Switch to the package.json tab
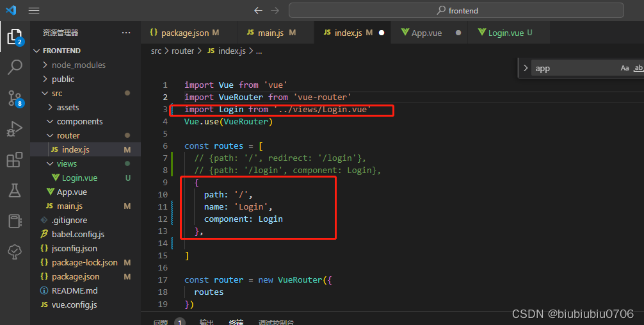The image size is (644, 325). [184, 33]
